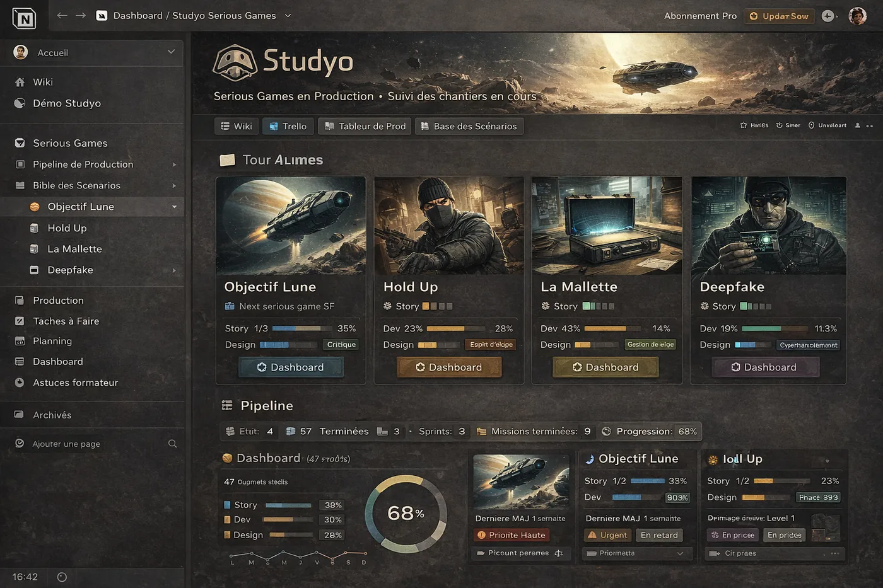The height and width of the screenshot is (588, 883).
Task: Click the Planning calendar icon
Action: 20,341
